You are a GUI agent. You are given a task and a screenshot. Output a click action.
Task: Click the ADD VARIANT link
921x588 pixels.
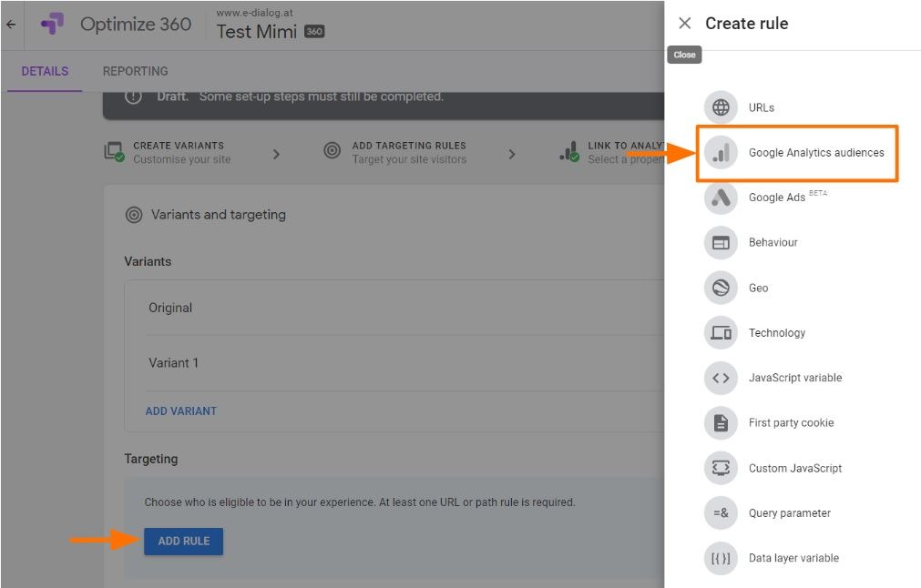tap(181, 411)
